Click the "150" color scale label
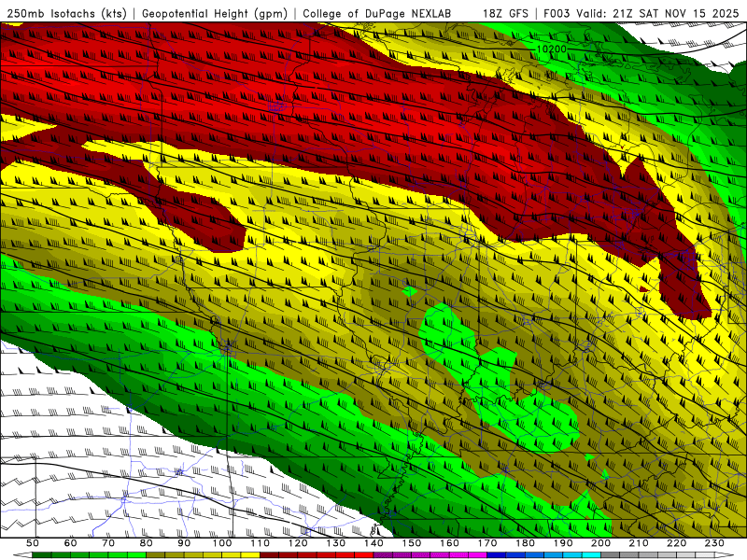The image size is (747, 560). click(411, 543)
